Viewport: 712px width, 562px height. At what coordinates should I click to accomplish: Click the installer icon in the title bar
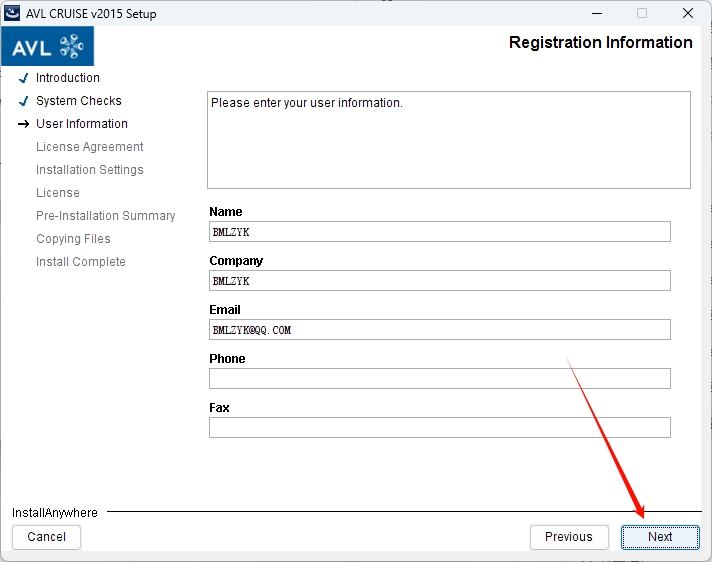click(x=14, y=14)
